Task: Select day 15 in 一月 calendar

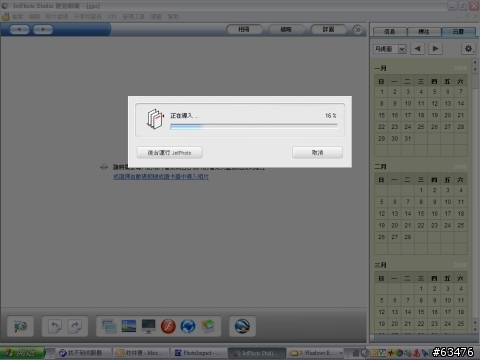Action: click(382, 115)
